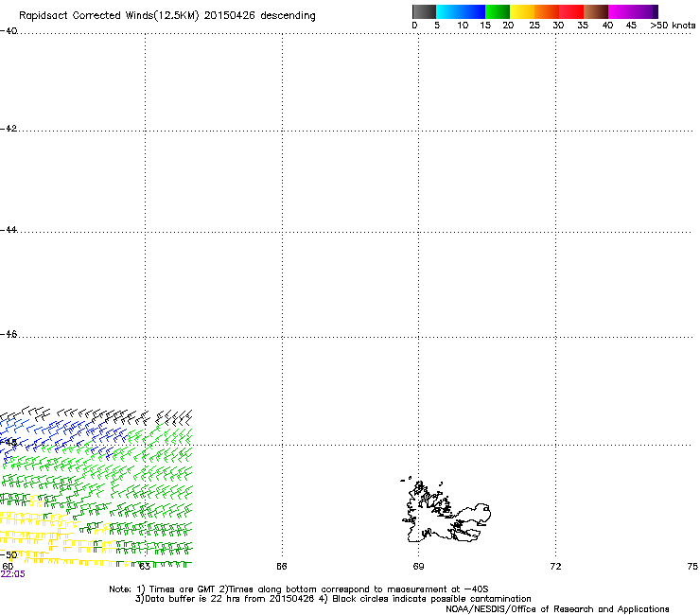Click the '>50 knots' legend label
Image resolution: width=700 pixels, height=615 pixels.
click(673, 26)
